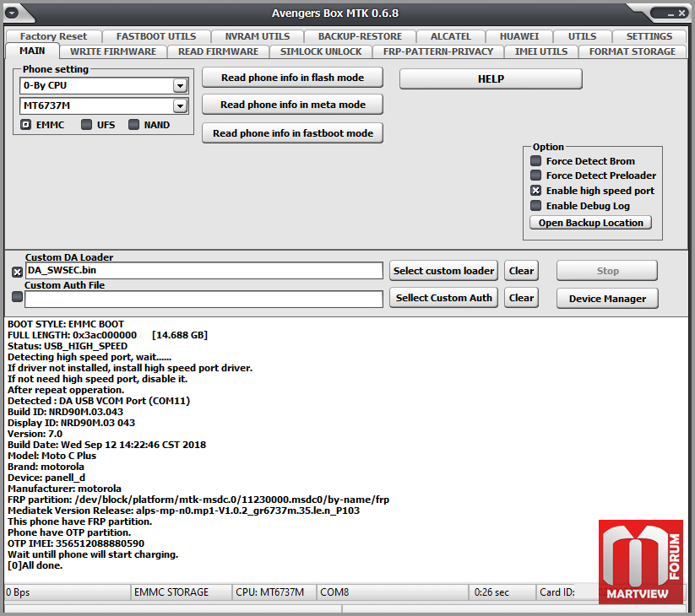Open the ALCATEL tab
695x616 pixels.
tap(450, 36)
